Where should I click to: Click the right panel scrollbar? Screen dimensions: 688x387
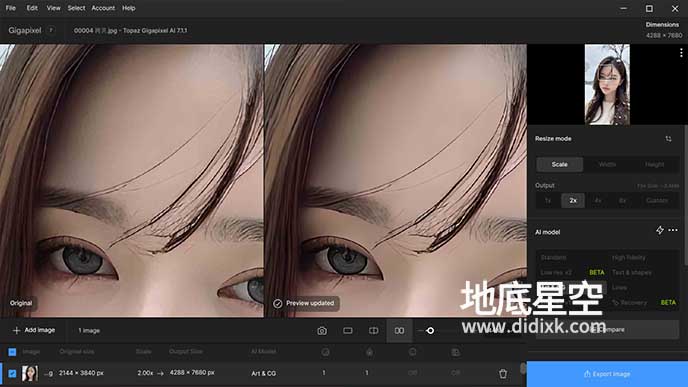tap(685, 195)
